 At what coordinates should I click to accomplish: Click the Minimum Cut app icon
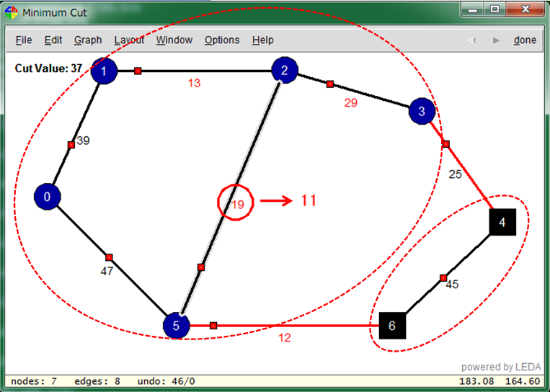coord(12,13)
